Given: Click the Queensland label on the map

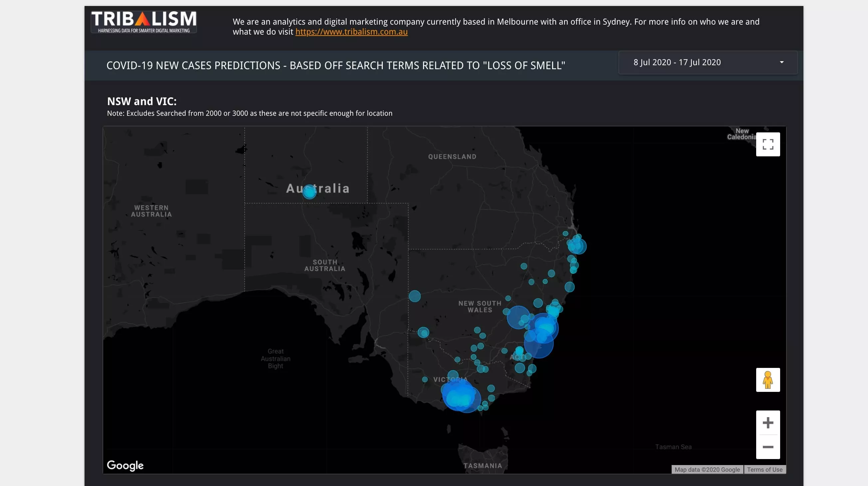Looking at the screenshot, I should [452, 157].
